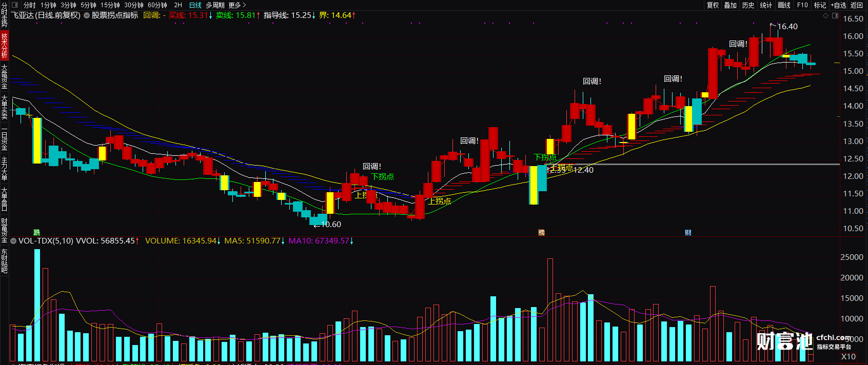
Task: Select the 5分钟 period
Action: pyautogui.click(x=88, y=5)
